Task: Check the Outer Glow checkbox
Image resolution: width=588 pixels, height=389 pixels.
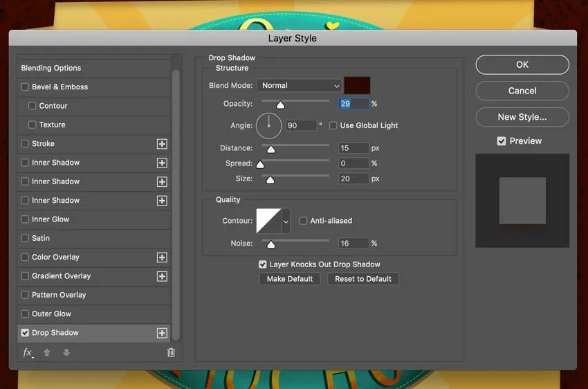Action: (x=25, y=314)
